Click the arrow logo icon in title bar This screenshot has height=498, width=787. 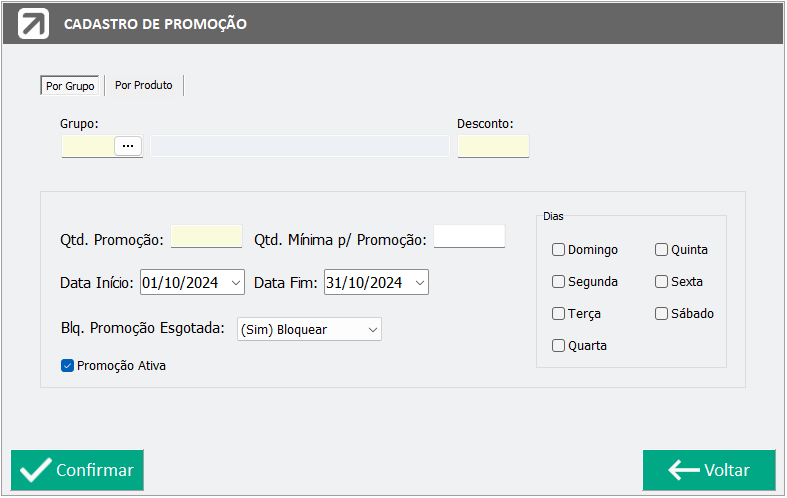pyautogui.click(x=34, y=24)
